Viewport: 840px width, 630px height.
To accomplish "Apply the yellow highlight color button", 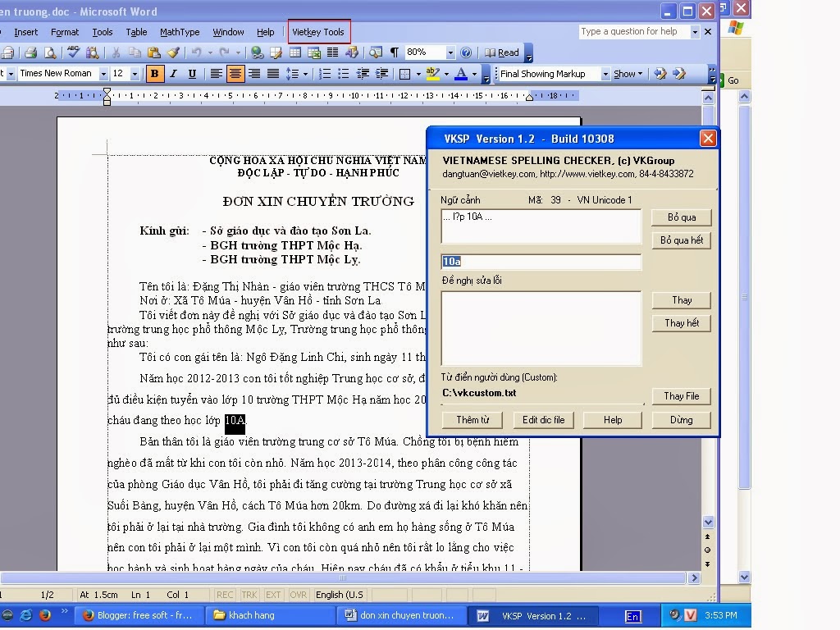I will pos(433,74).
